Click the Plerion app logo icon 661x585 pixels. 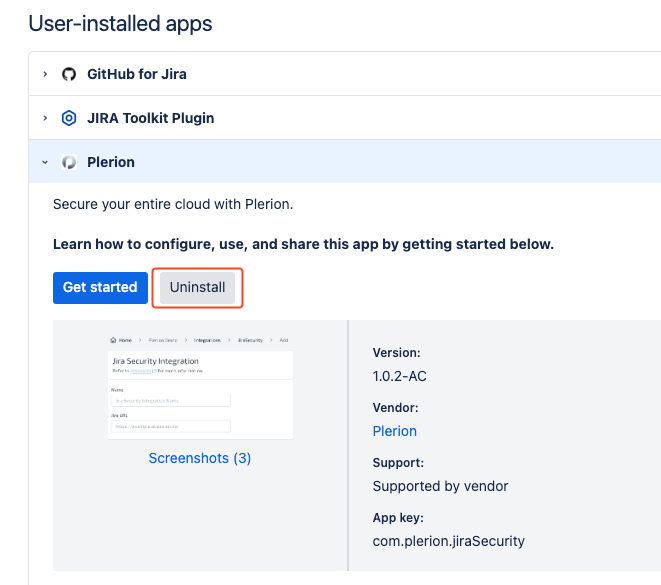click(69, 162)
